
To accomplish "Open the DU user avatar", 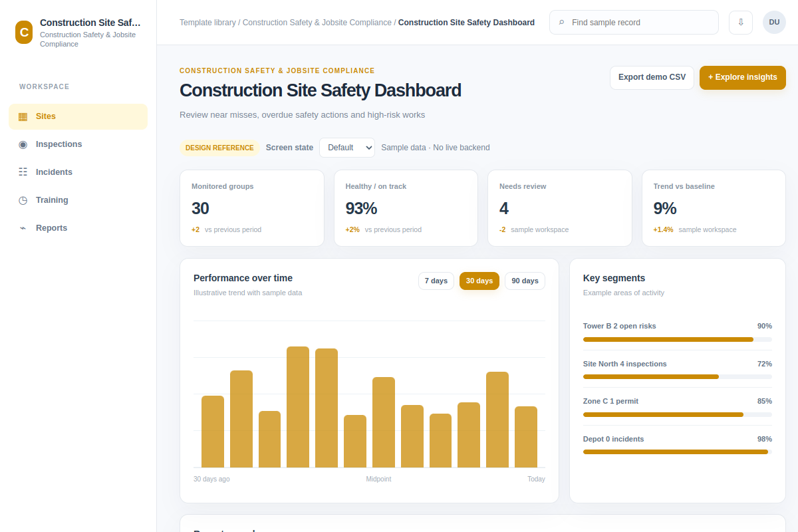I will pos(774,23).
